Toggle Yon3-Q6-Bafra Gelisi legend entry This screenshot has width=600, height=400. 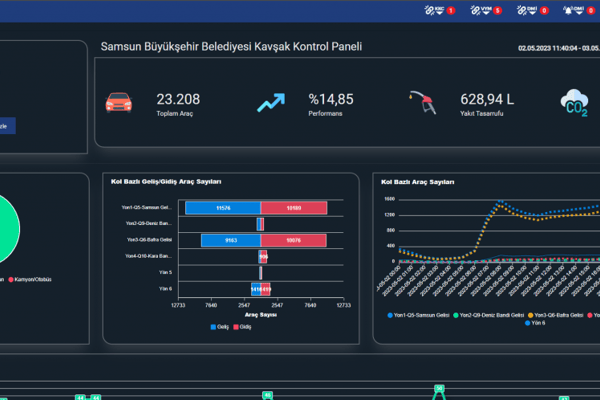tap(555, 315)
